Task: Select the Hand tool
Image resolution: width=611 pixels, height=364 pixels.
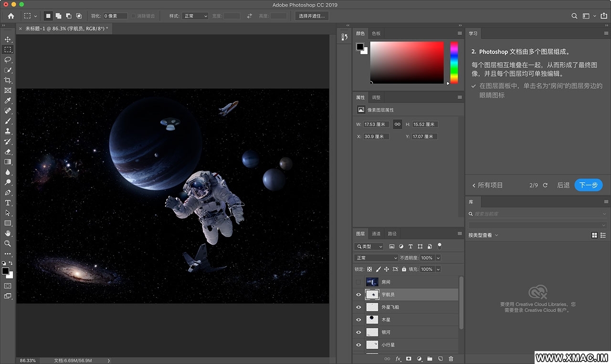Action: (8, 233)
